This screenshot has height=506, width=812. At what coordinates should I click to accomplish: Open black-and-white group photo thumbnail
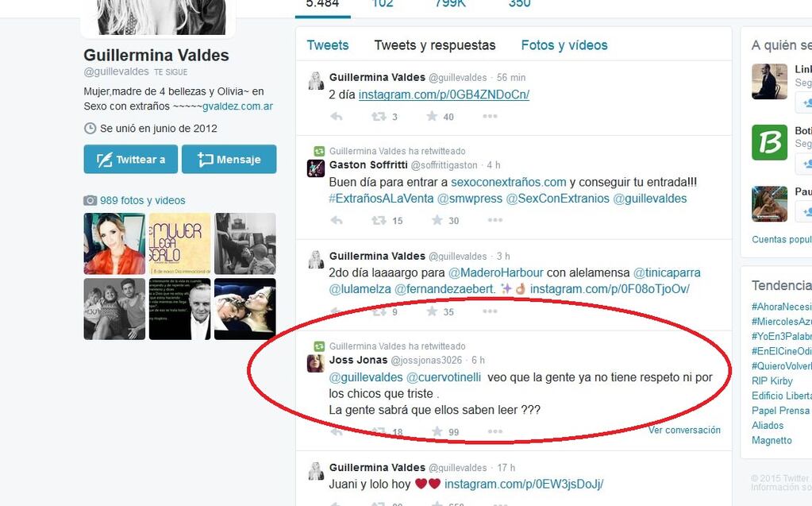pyautogui.click(x=114, y=309)
